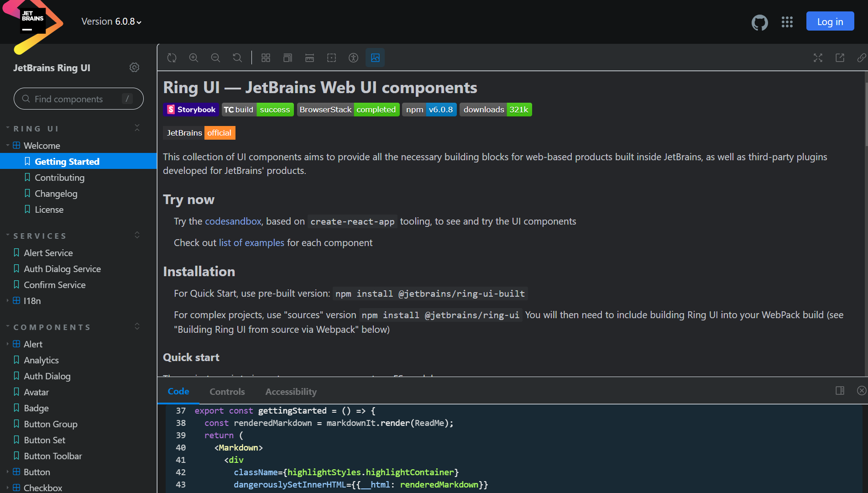Click the Log in button
868x493 pixels.
tap(830, 21)
